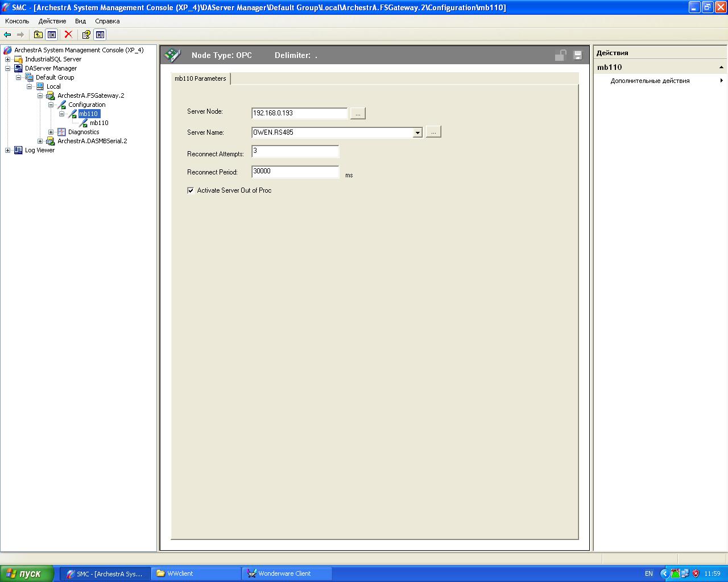Open the Действие menu
The height and width of the screenshot is (582, 728).
52,21
